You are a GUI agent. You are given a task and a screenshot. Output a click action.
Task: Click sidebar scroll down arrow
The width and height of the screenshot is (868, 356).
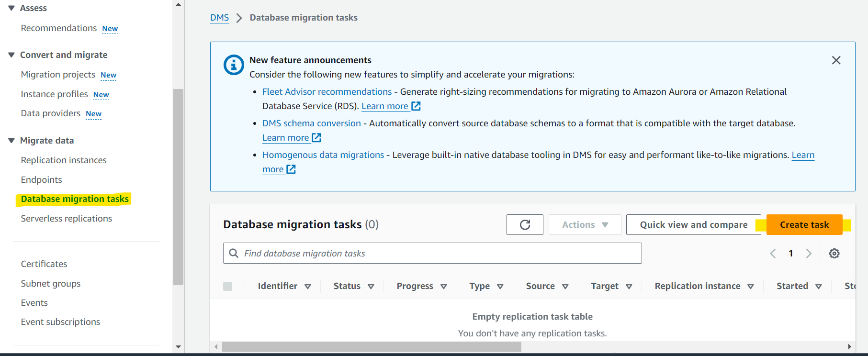pyautogui.click(x=179, y=347)
